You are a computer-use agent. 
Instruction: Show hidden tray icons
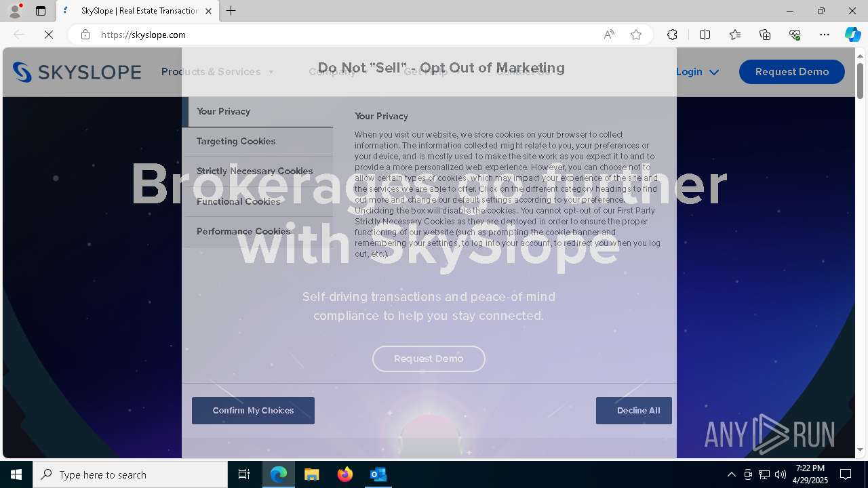pyautogui.click(x=731, y=474)
